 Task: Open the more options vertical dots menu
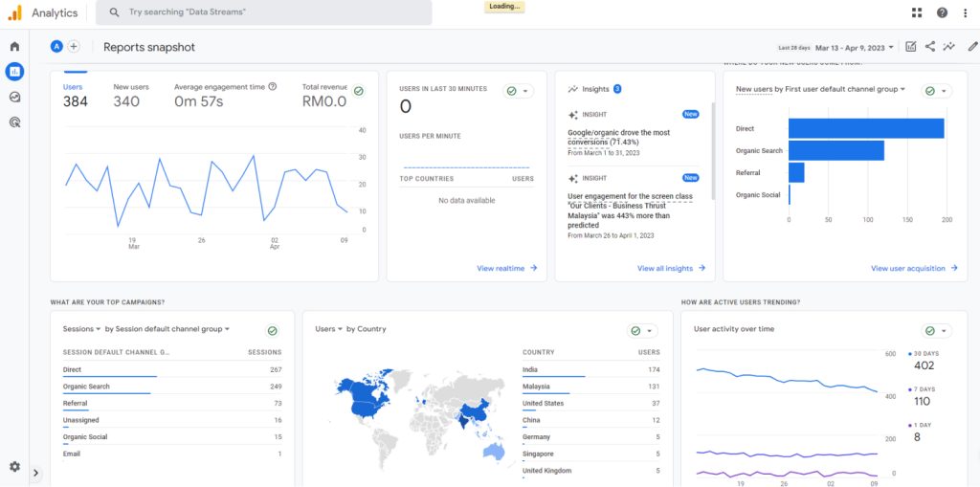967,12
